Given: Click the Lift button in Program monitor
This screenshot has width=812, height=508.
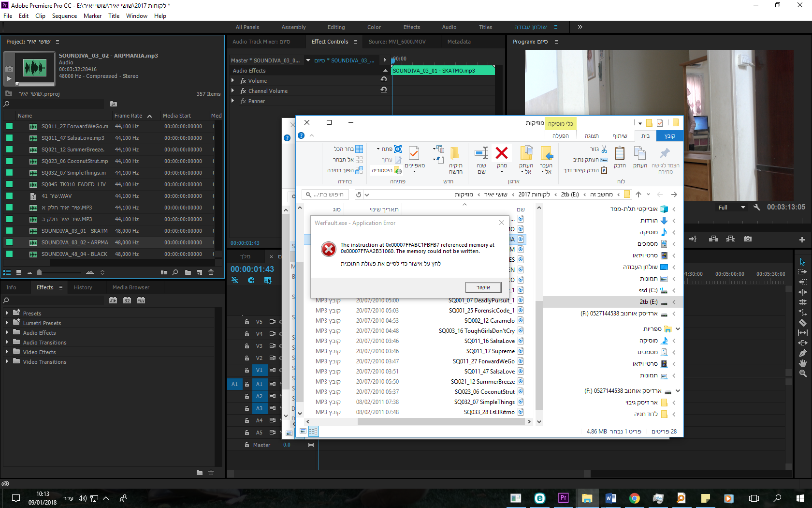Looking at the screenshot, I should click(713, 239).
